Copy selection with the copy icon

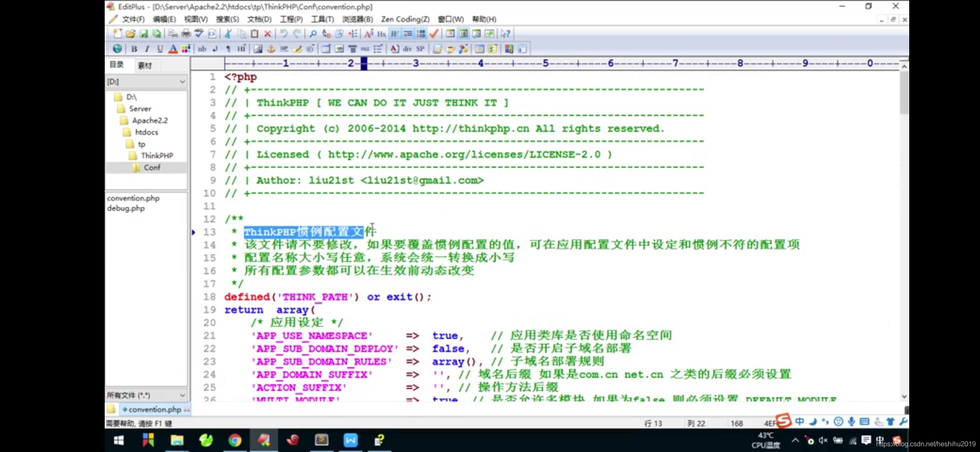[242, 33]
